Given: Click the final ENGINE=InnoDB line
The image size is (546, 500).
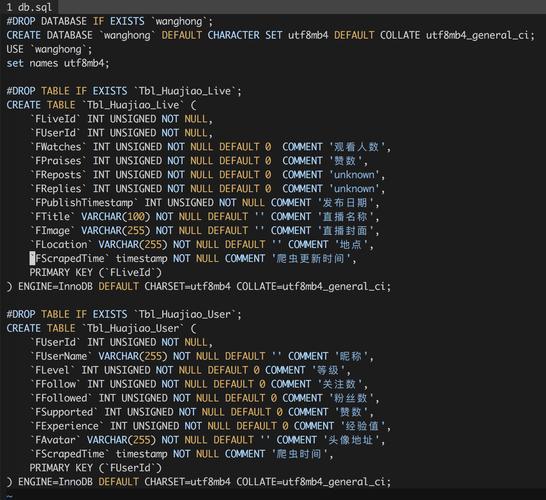Looking at the screenshot, I should click(x=199, y=482).
